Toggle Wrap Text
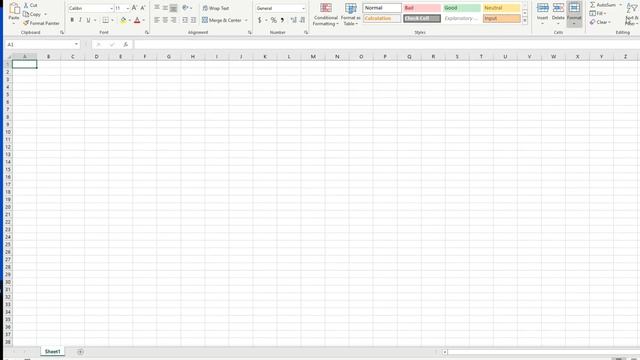The image size is (640, 360). coord(216,8)
